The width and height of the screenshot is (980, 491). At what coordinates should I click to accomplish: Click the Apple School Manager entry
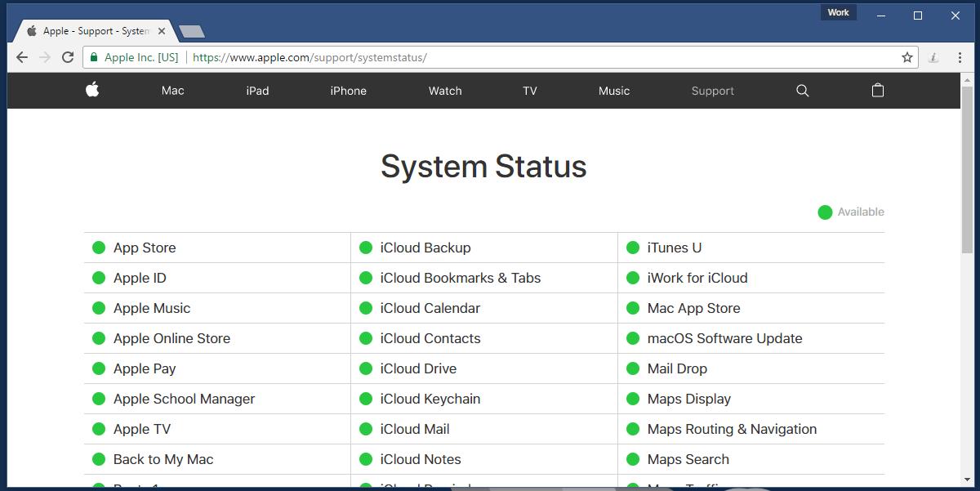click(x=184, y=399)
